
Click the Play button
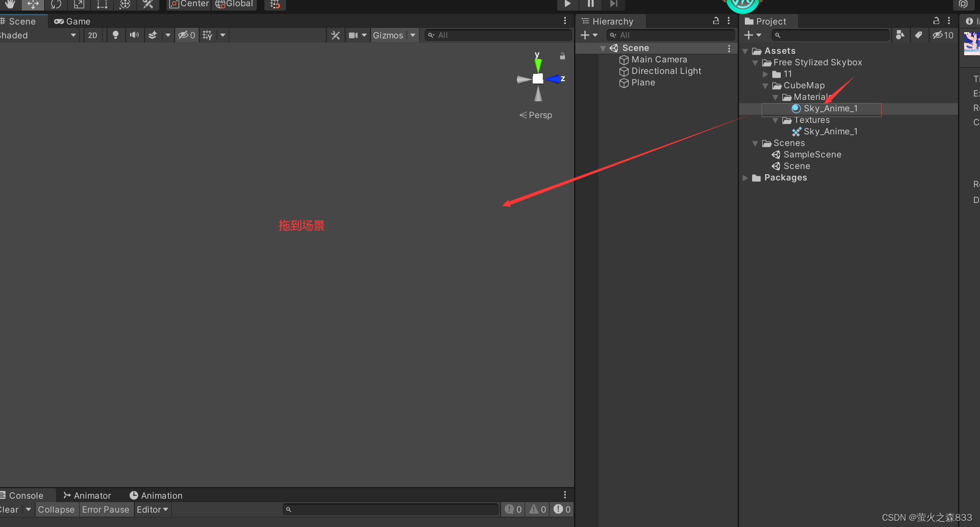pyautogui.click(x=567, y=4)
